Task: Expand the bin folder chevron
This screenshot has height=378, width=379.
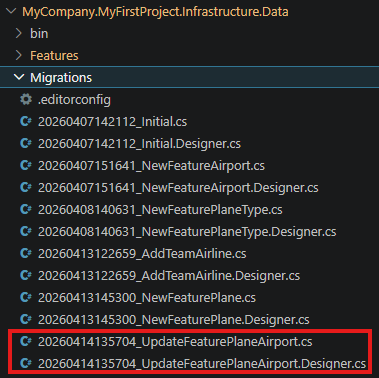Action: coord(19,33)
